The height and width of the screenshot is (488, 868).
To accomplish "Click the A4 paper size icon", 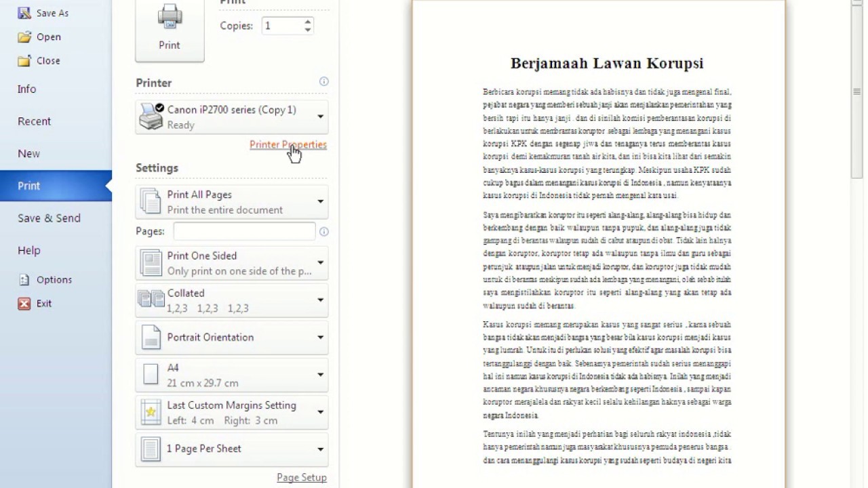I will [x=151, y=374].
